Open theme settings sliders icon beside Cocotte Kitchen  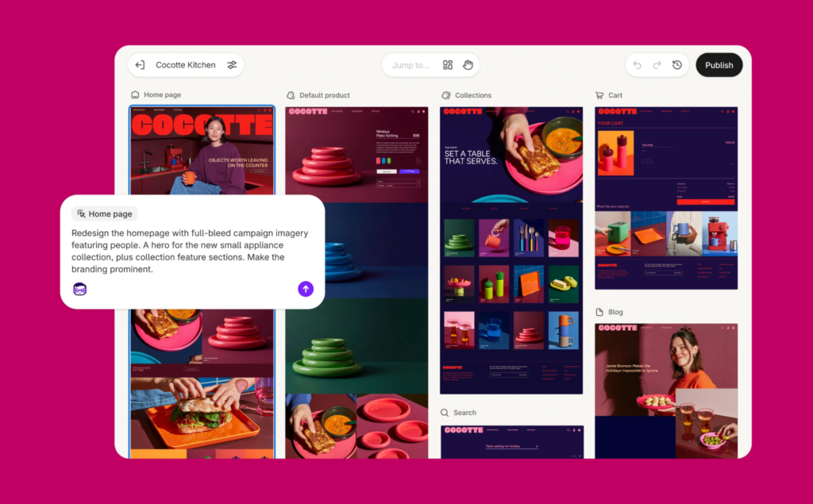(232, 65)
